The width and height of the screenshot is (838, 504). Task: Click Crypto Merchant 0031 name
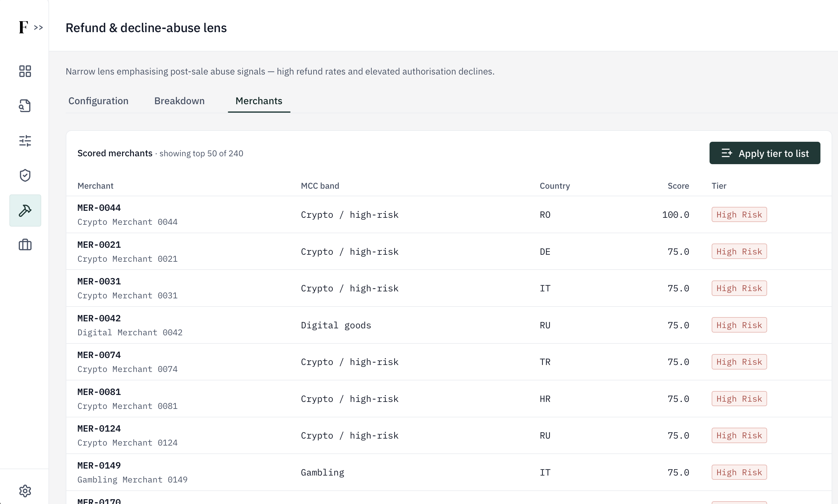127,296
